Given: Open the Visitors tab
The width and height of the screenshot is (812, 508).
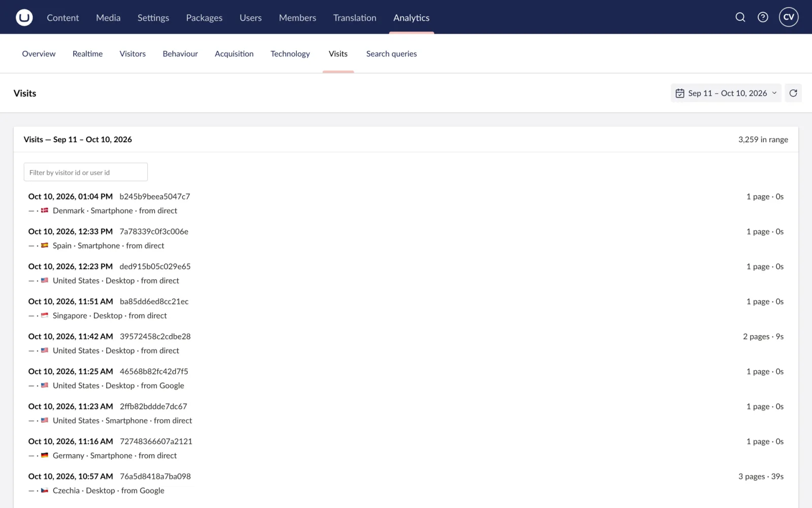Looking at the screenshot, I should tap(132, 54).
